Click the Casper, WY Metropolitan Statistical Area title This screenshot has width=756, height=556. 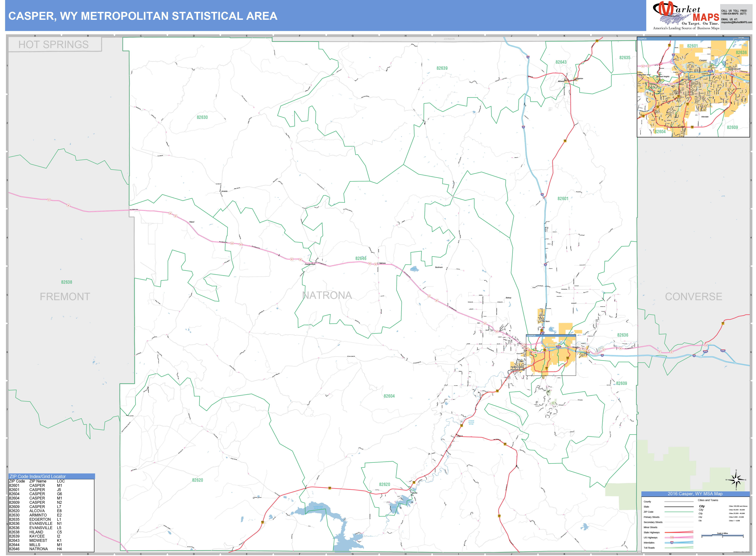(143, 16)
